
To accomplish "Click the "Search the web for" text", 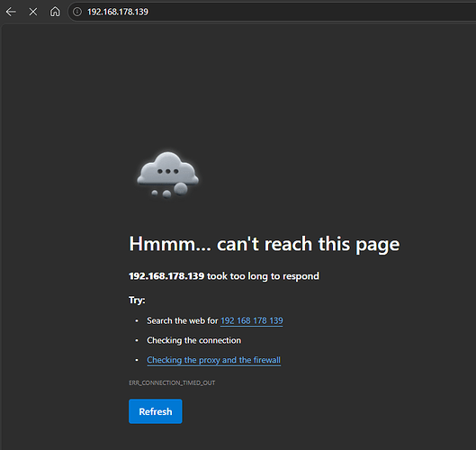I will (183, 320).
